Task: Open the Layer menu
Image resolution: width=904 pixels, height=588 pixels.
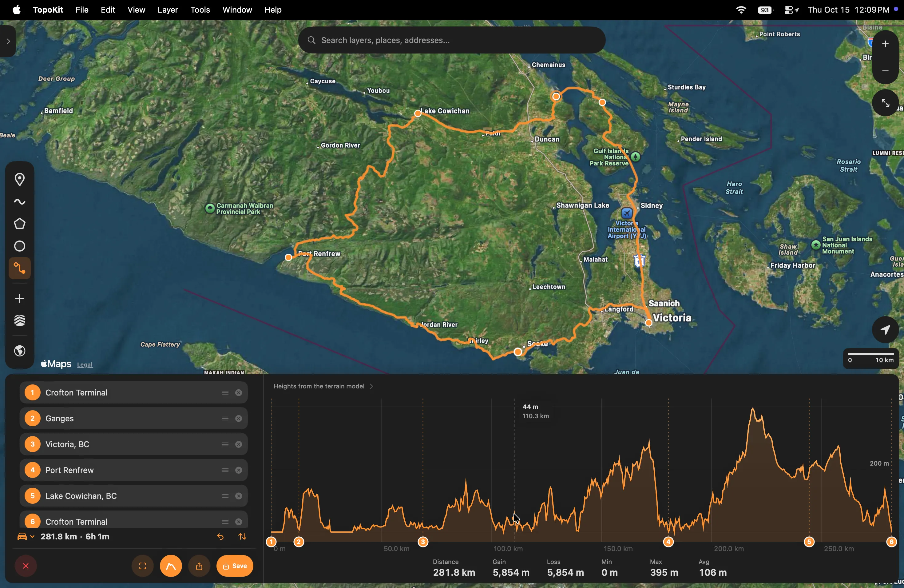Action: [x=168, y=10]
